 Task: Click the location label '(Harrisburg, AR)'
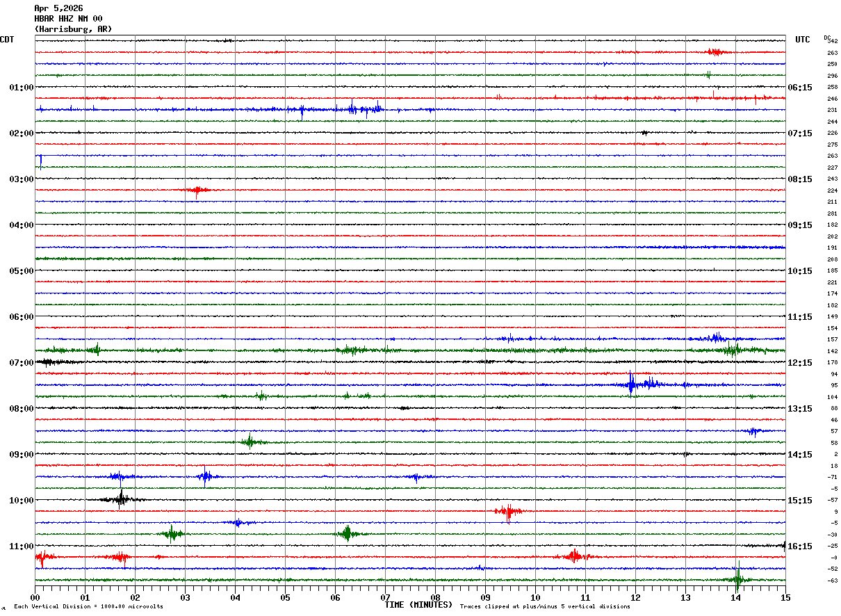click(73, 29)
